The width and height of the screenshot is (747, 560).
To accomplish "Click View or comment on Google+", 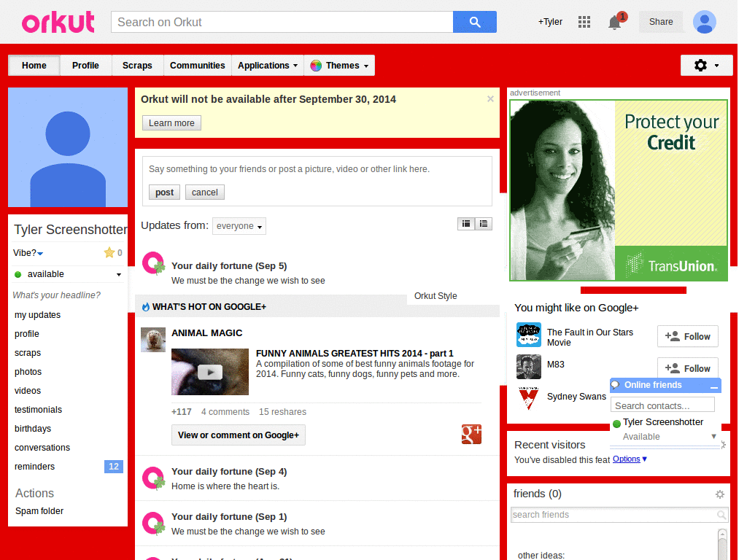I will coord(239,435).
